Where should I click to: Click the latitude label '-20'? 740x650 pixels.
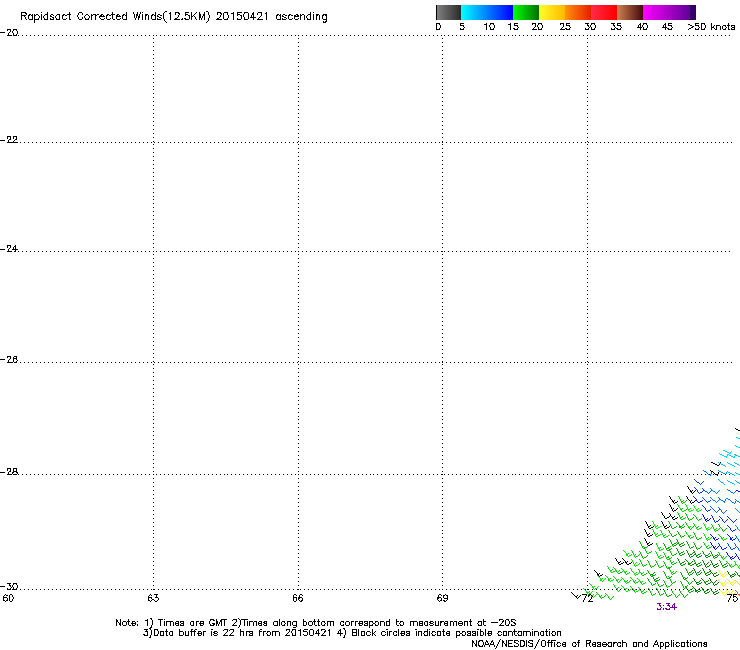pos(9,33)
